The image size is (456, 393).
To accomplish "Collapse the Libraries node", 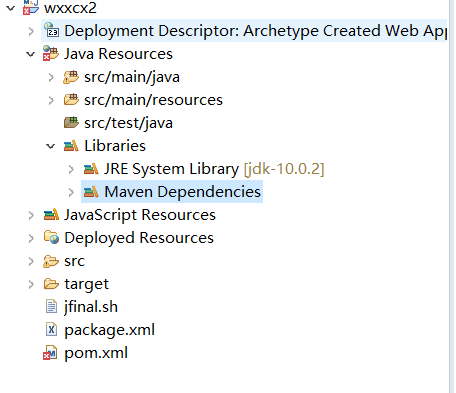I will click(x=51, y=146).
